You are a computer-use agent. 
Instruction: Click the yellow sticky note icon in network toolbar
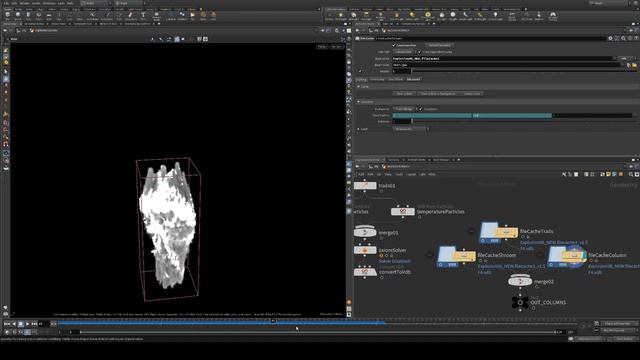(x=608, y=174)
